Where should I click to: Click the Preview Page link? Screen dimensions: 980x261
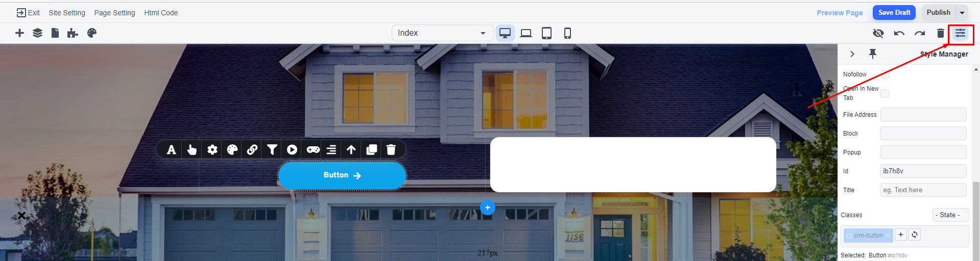[840, 13]
